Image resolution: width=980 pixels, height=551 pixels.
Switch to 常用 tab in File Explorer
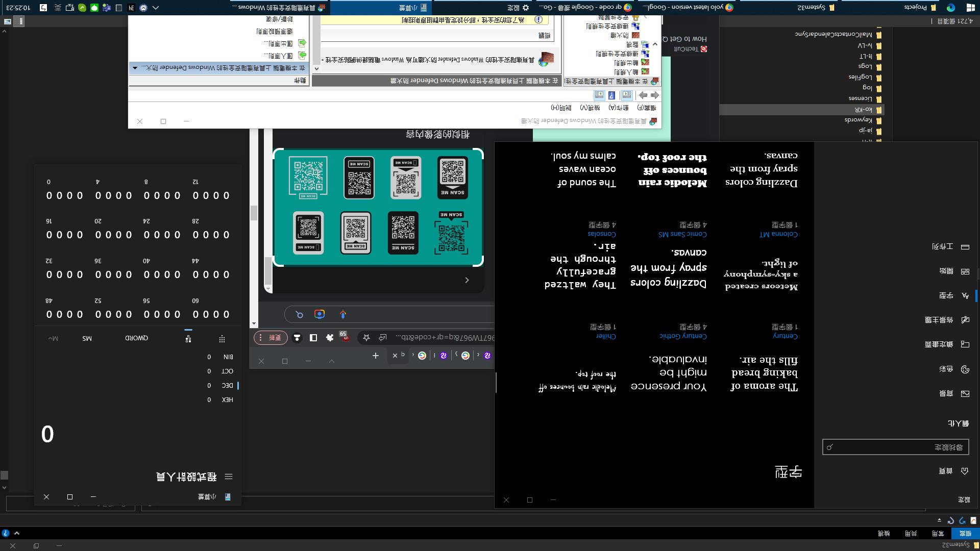click(x=938, y=533)
